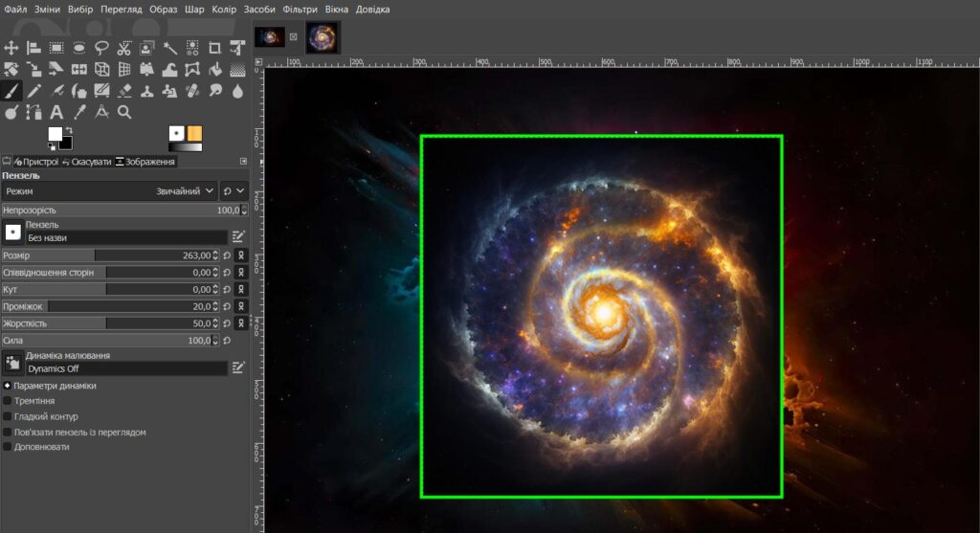
Task: Toggle the link button for Розмір
Action: pos(240,255)
